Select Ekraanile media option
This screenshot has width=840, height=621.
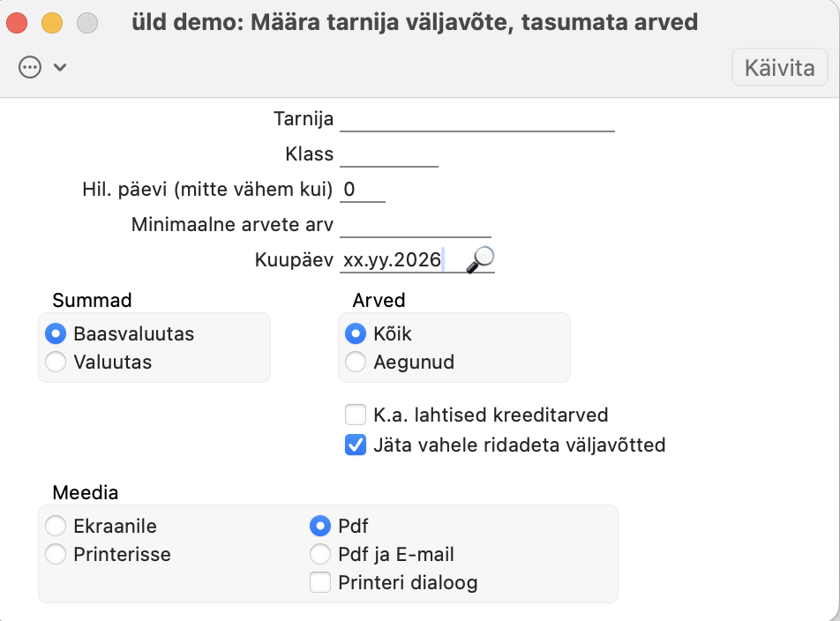56,527
